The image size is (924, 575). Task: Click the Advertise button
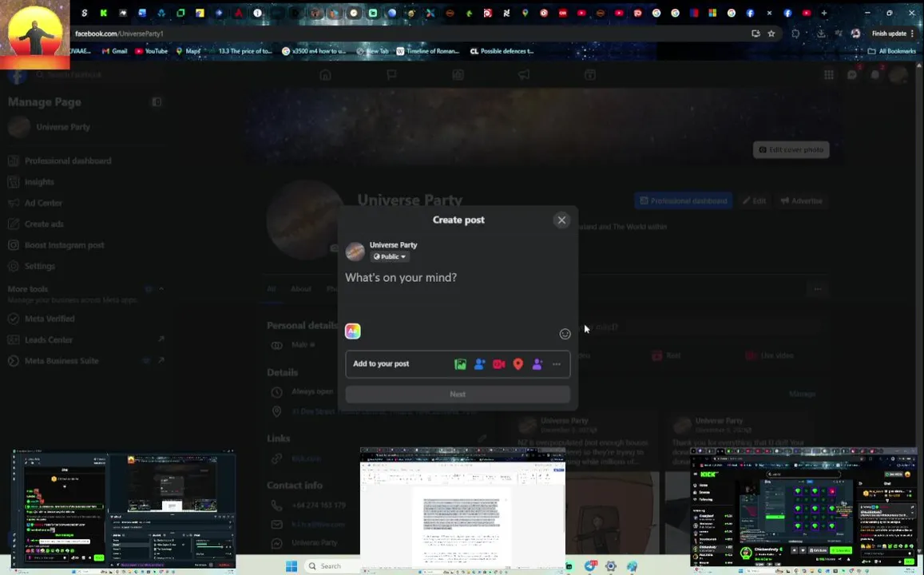802,201
